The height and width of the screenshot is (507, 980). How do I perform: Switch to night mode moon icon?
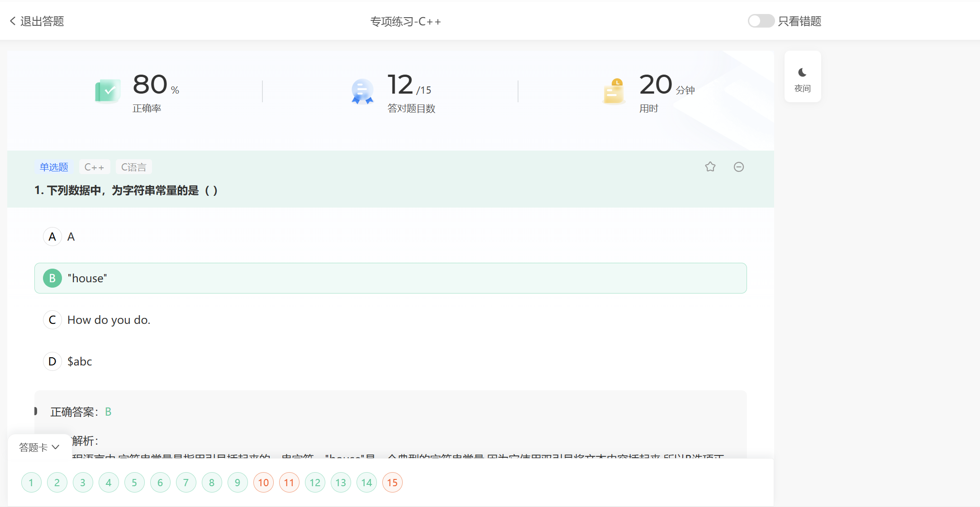coord(802,73)
